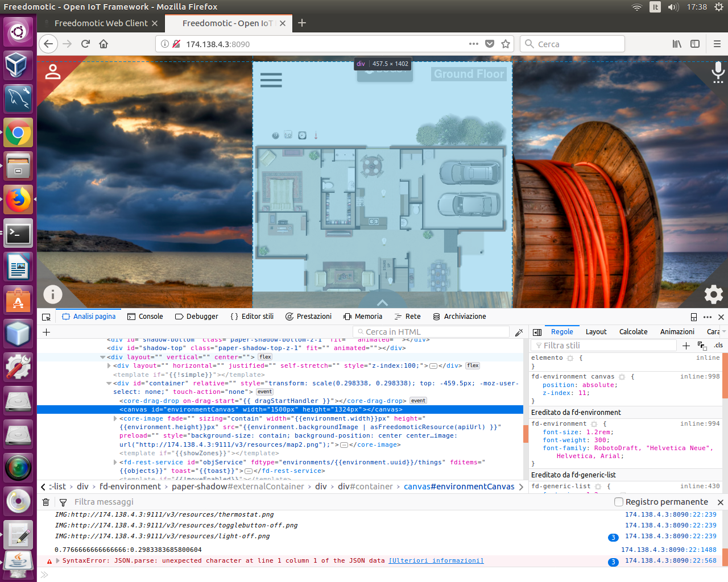Select the Layout side panel tab
Screen dimensions: 728x582
point(596,332)
